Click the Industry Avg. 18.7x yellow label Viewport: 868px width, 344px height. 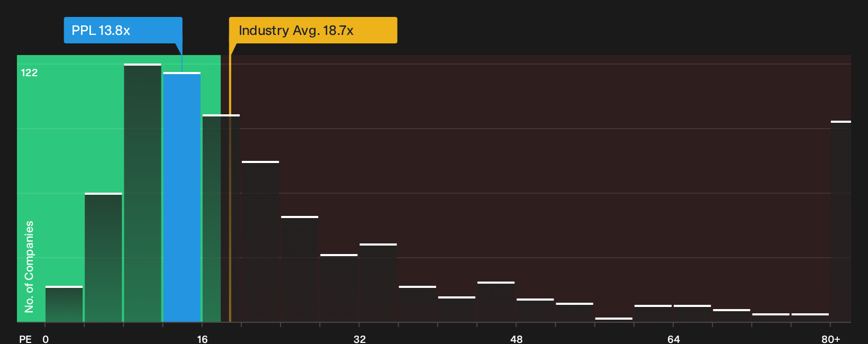313,30
